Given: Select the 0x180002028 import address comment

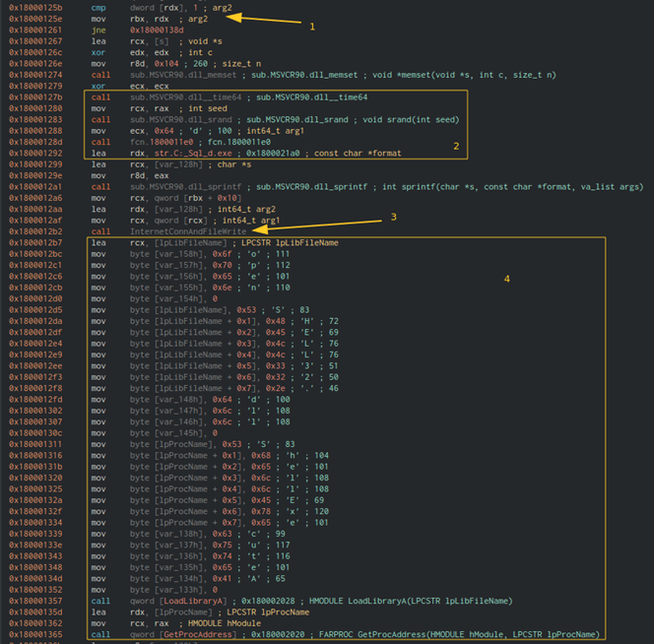Looking at the screenshot, I should coord(268,601).
